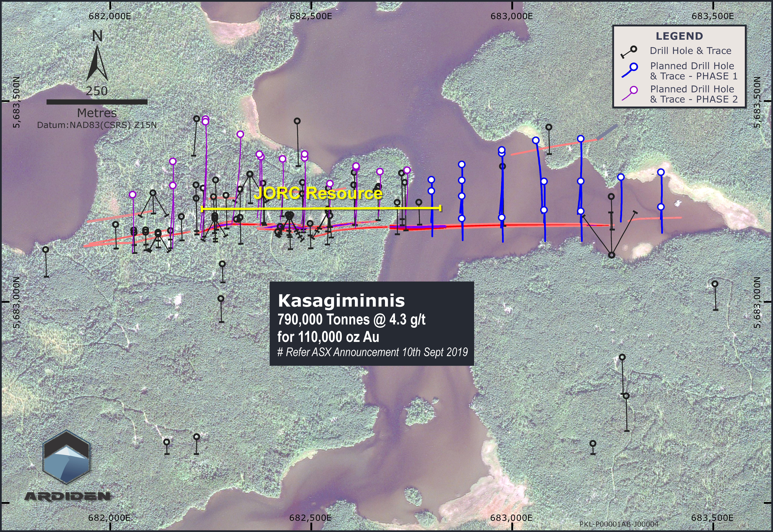
Task: Click the PKL-P00001AB-J00004 map reference code
Action: 619,524
